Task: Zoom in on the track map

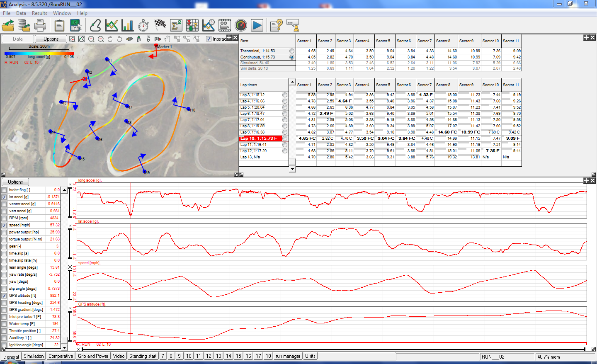Action: (91, 39)
